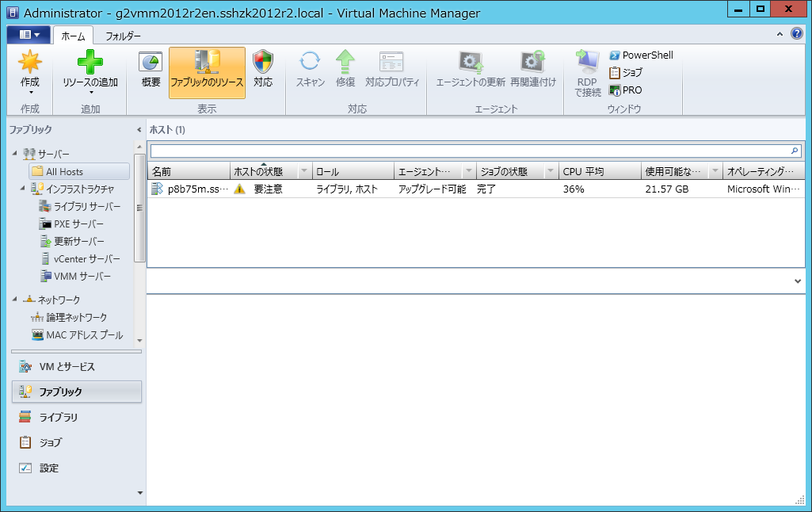This screenshot has height=512, width=812.
Task: Sort by the オペレーティング column header
Action: tap(764, 171)
